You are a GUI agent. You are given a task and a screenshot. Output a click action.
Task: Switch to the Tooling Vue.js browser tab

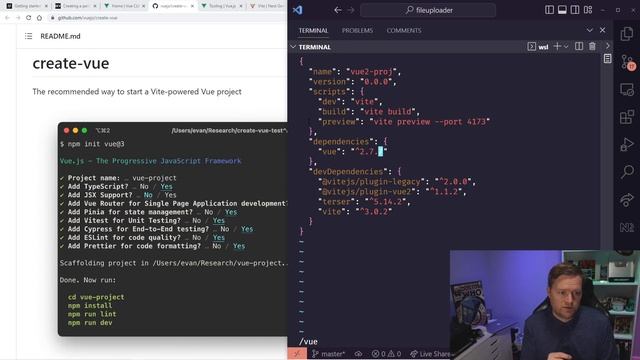[x=223, y=6]
